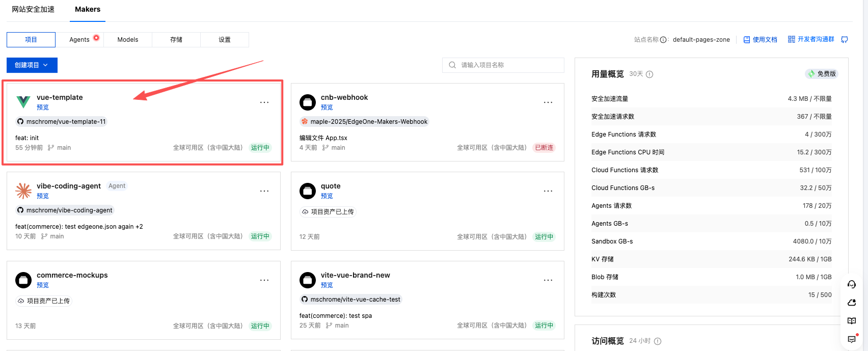Viewport: 868px width, 351px height.
Task: Open more options for cnb-webhook
Action: [548, 102]
